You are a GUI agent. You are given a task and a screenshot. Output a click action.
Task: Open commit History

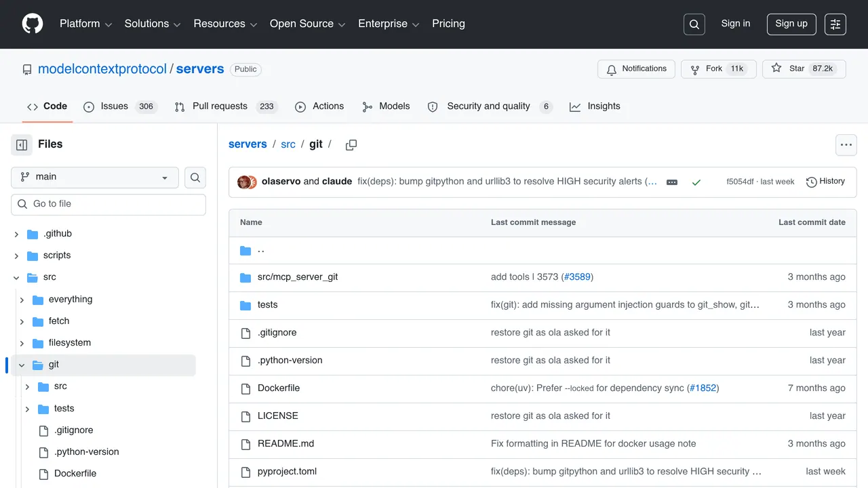(825, 182)
